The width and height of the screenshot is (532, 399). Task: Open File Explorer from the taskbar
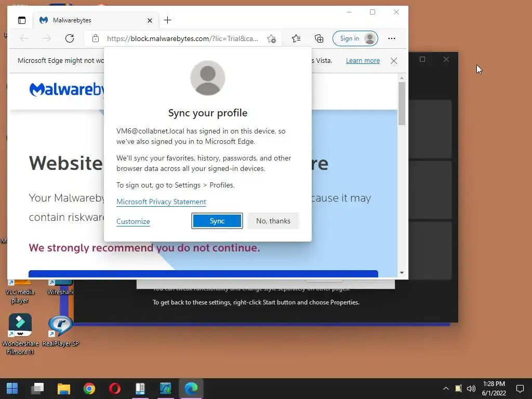[x=63, y=389]
